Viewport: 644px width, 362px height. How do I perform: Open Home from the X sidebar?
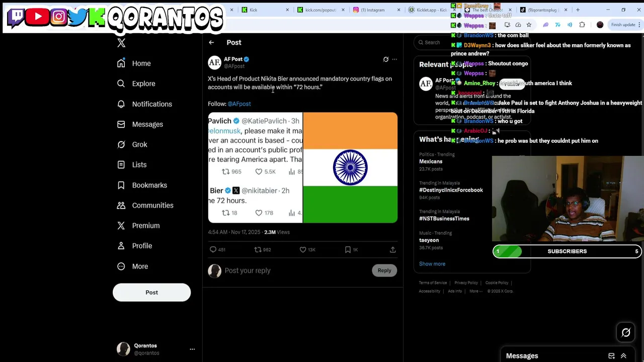(x=134, y=63)
